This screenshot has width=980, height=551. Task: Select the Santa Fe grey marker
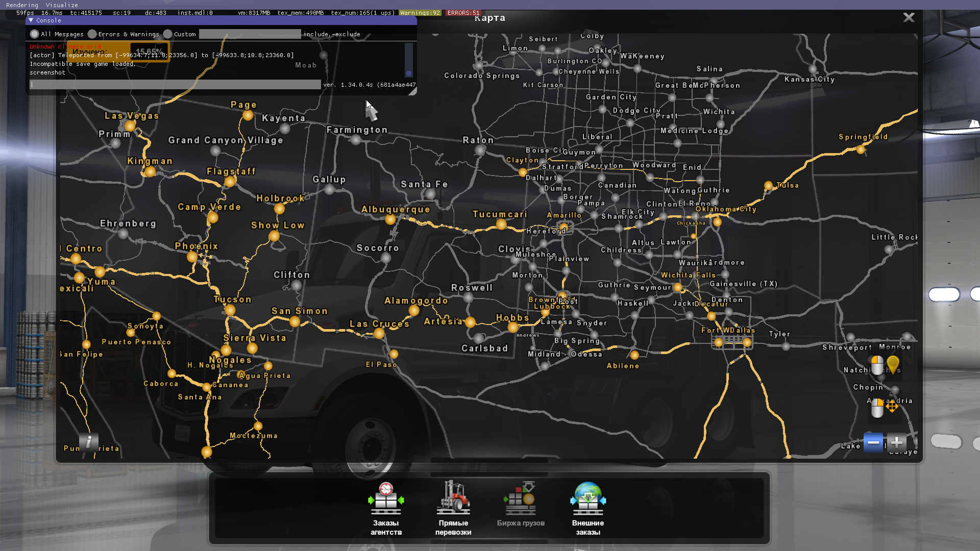pos(430,194)
